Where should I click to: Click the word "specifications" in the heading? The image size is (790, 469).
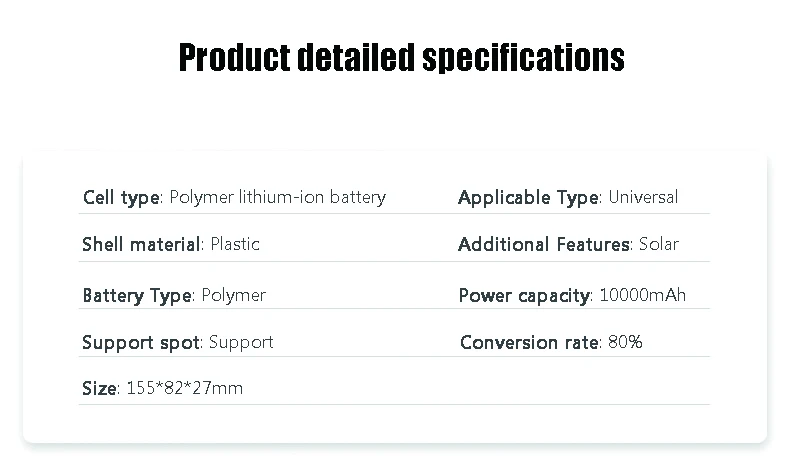point(522,58)
